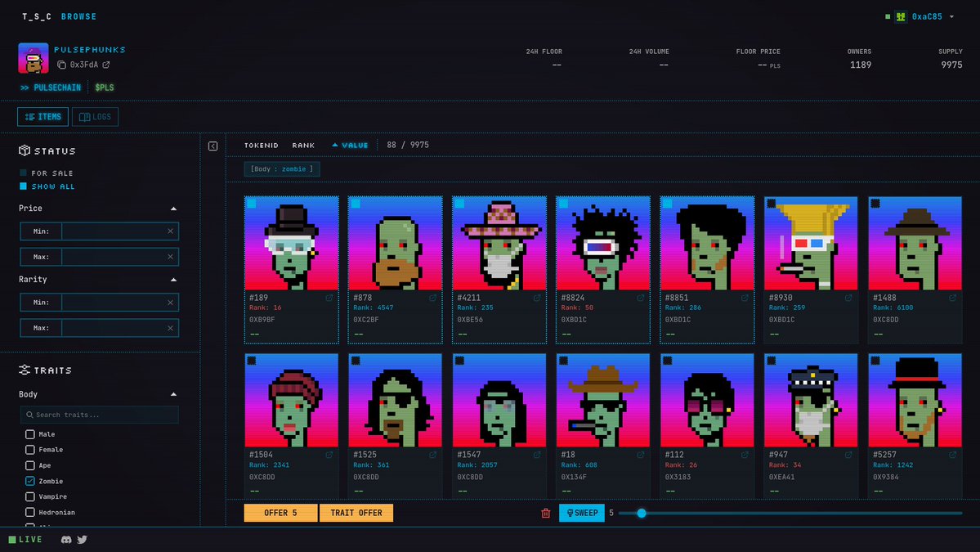Open external link for token #947
Viewport: 980px width, 552px height.
click(848, 456)
